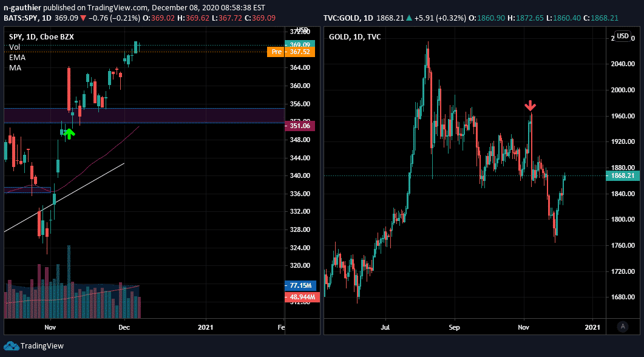
Task: Select the 'GOLD, 1D, TVC' legend title
Action: click(355, 36)
